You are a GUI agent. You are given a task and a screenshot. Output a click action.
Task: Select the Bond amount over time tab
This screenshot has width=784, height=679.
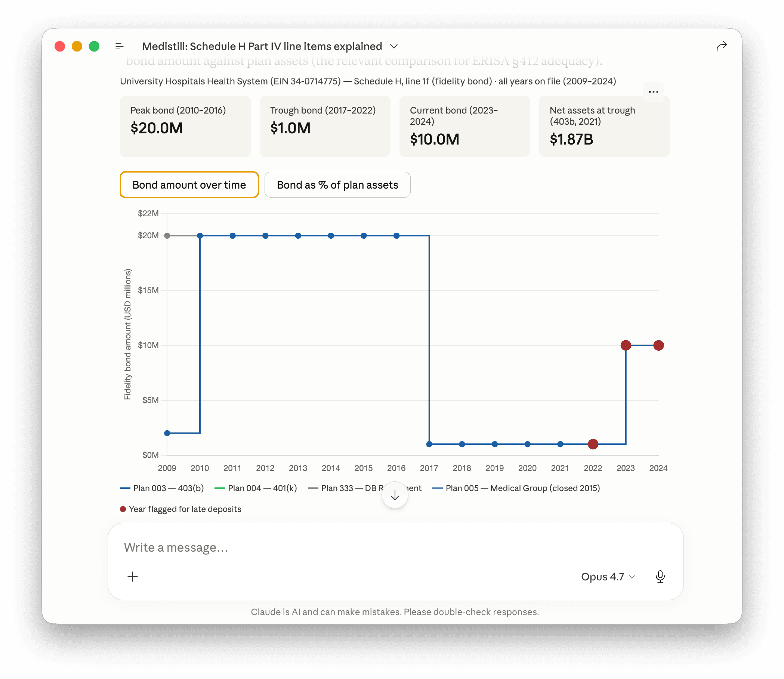(189, 185)
